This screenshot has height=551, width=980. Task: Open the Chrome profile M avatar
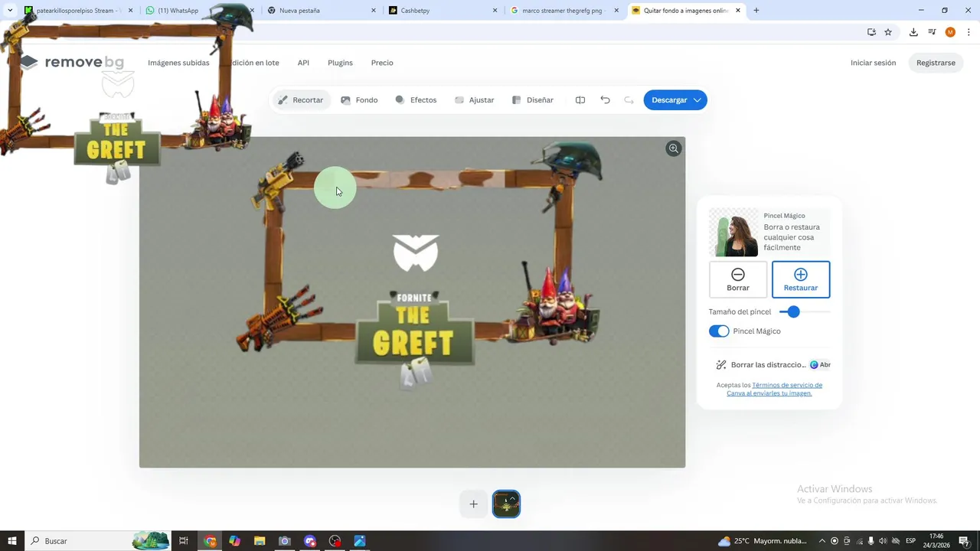(950, 32)
